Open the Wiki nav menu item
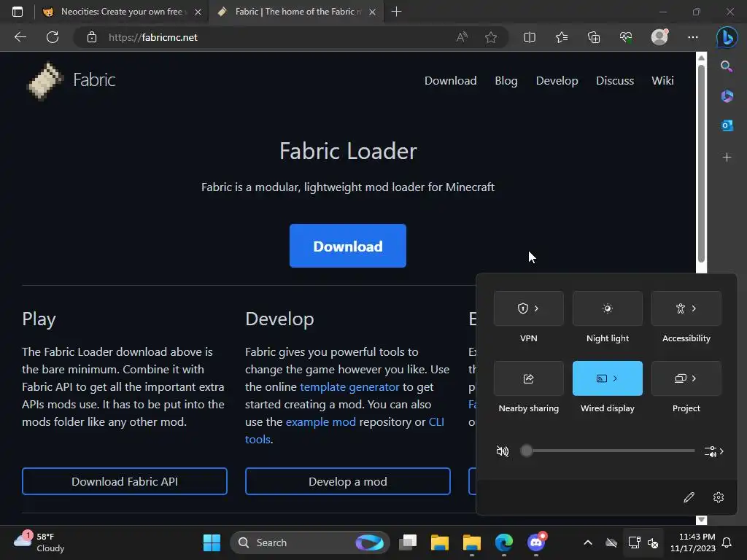The height and width of the screenshot is (560, 747). (662, 80)
